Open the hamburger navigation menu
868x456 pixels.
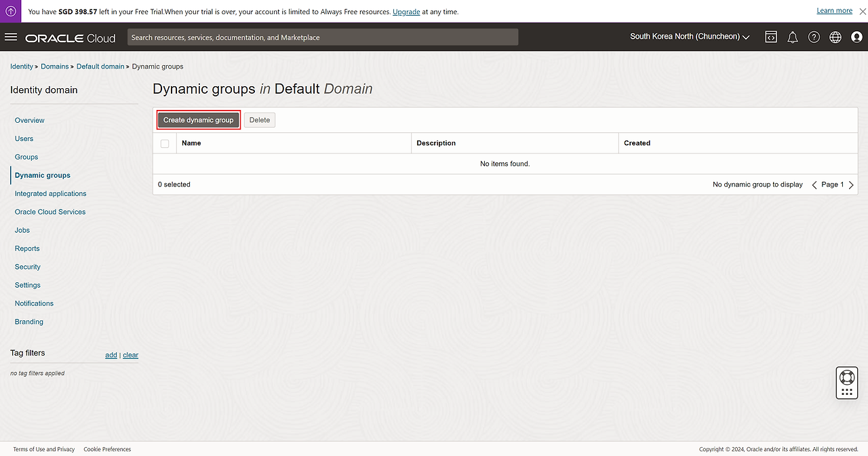point(11,37)
